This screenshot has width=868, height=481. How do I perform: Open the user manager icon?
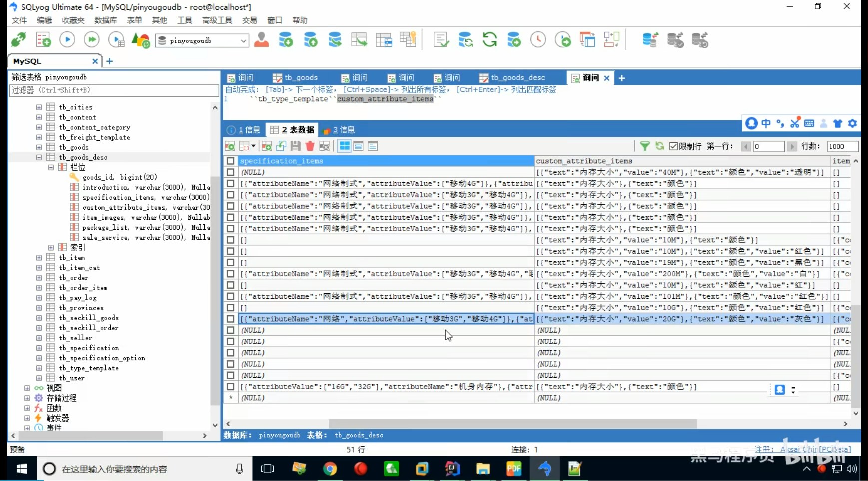coord(261,40)
